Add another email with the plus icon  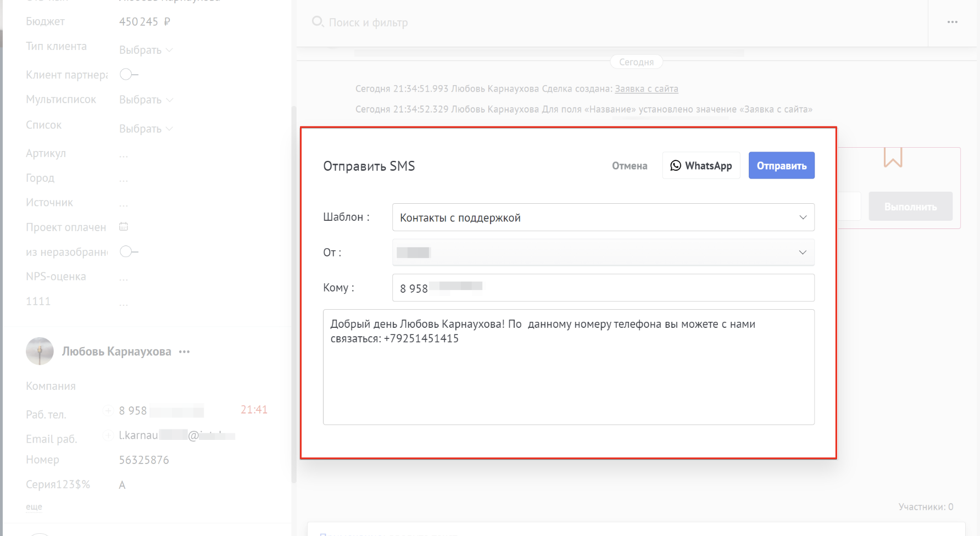(x=108, y=436)
